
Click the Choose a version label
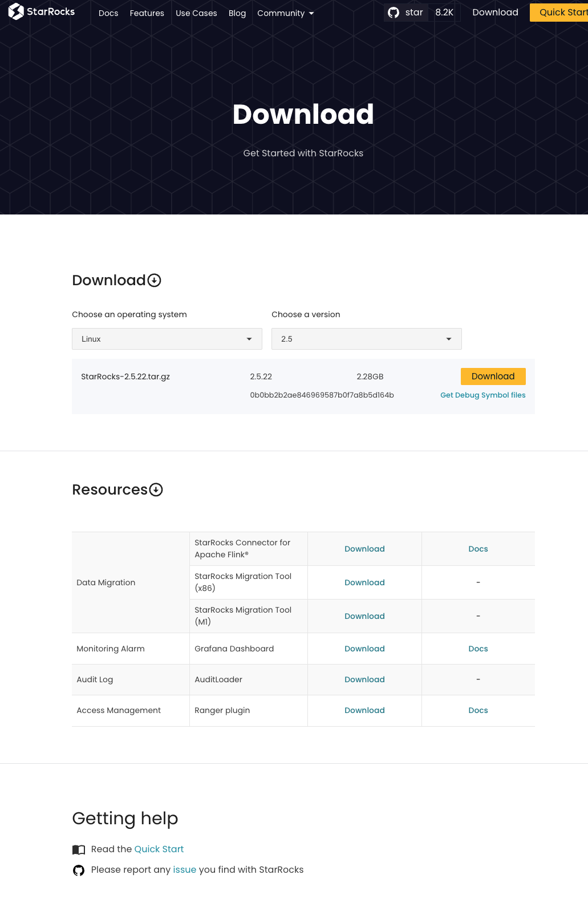(x=306, y=314)
